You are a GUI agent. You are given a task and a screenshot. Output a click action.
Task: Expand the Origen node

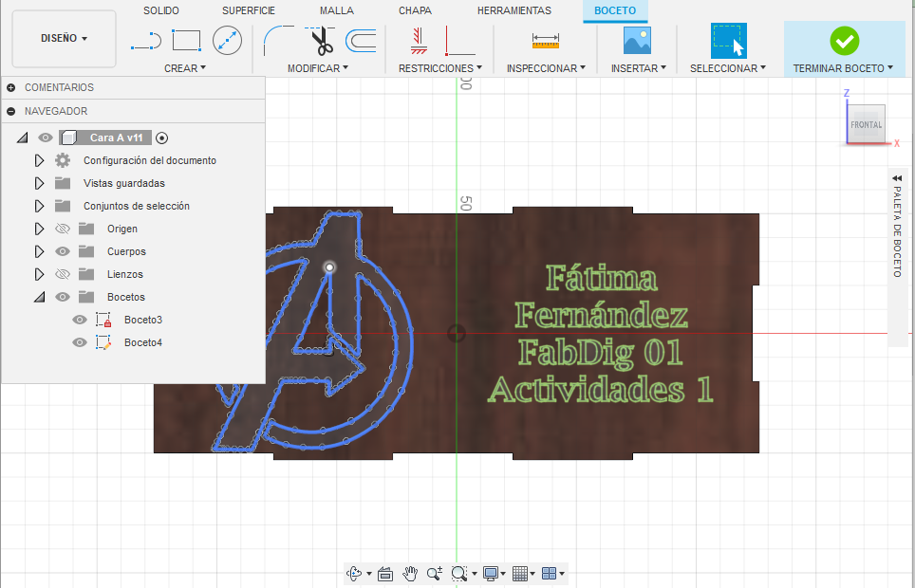(x=39, y=229)
